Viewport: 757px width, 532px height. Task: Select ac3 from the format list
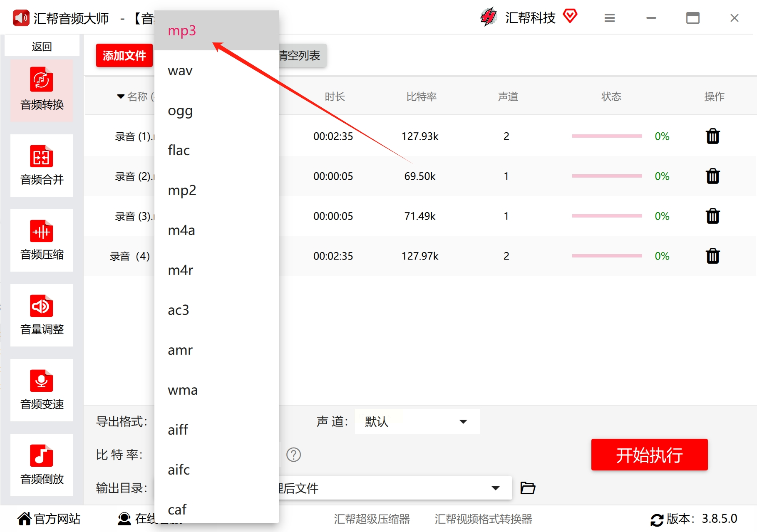pos(216,310)
